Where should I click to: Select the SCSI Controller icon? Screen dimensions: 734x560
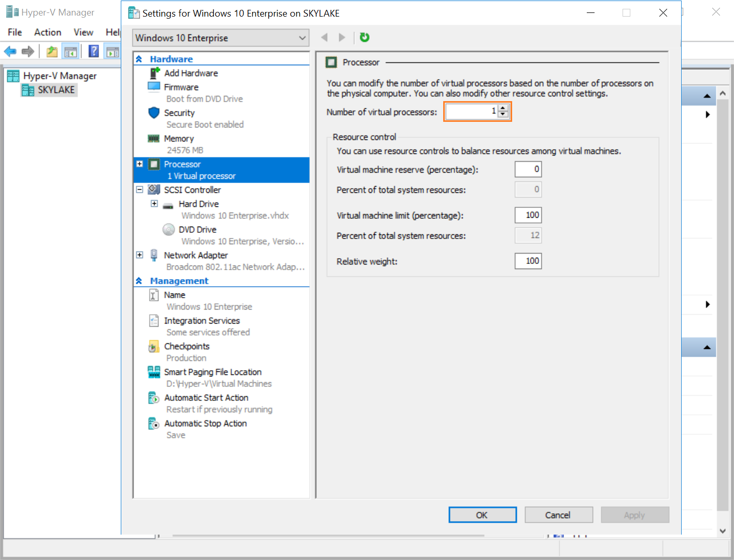tap(154, 190)
